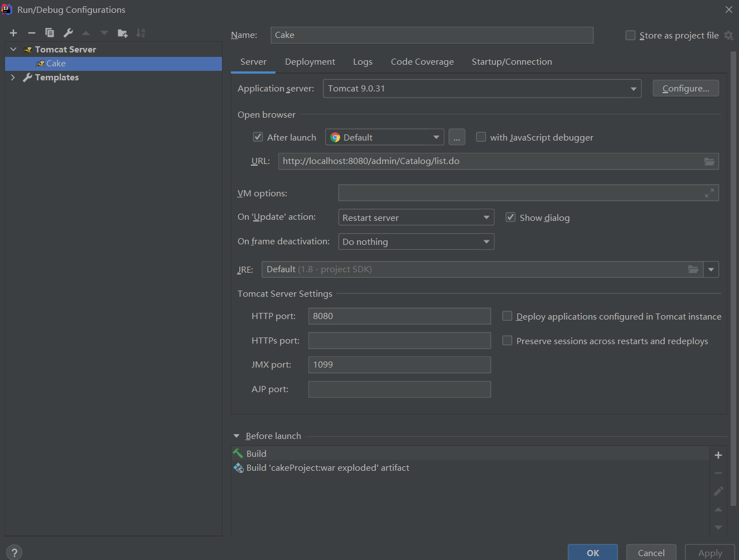The height and width of the screenshot is (560, 739).
Task: Collapse the Tomcat Server tree node
Action: tap(13, 49)
